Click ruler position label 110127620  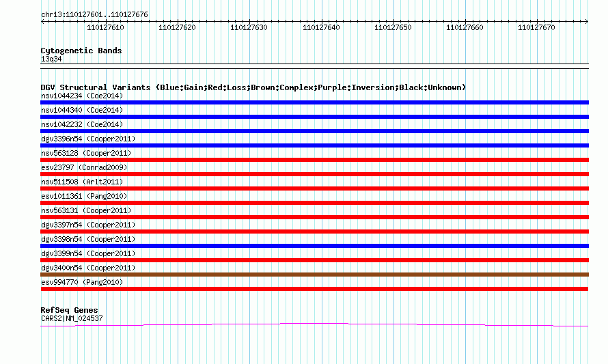click(x=177, y=27)
